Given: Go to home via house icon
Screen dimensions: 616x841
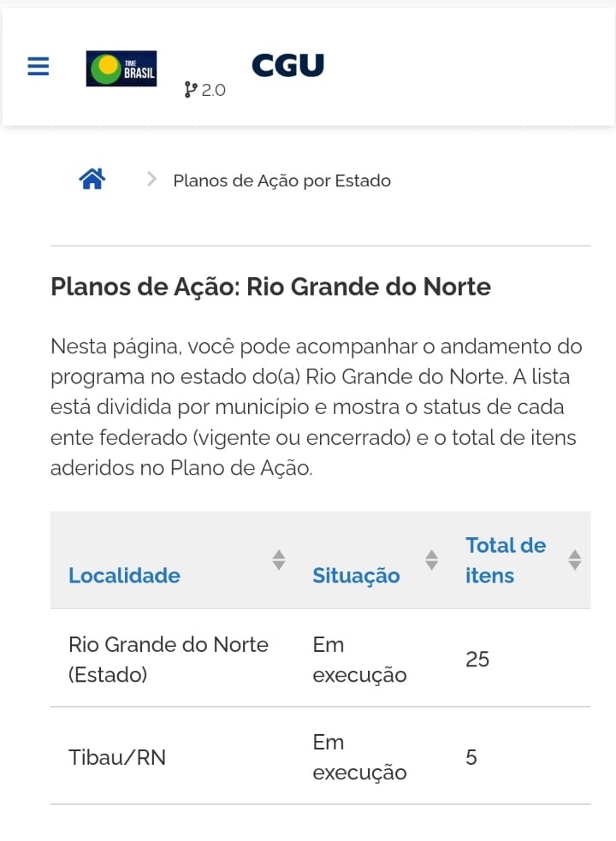Looking at the screenshot, I should click(x=92, y=179).
